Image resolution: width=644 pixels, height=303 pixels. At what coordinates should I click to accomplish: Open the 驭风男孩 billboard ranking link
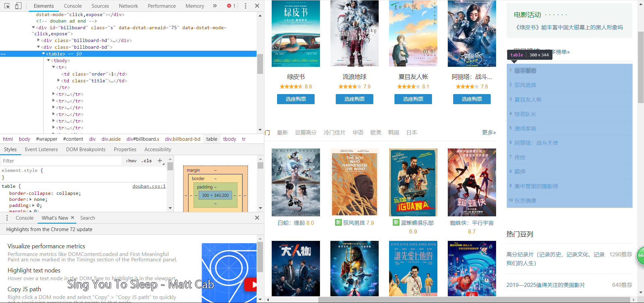tap(525, 85)
